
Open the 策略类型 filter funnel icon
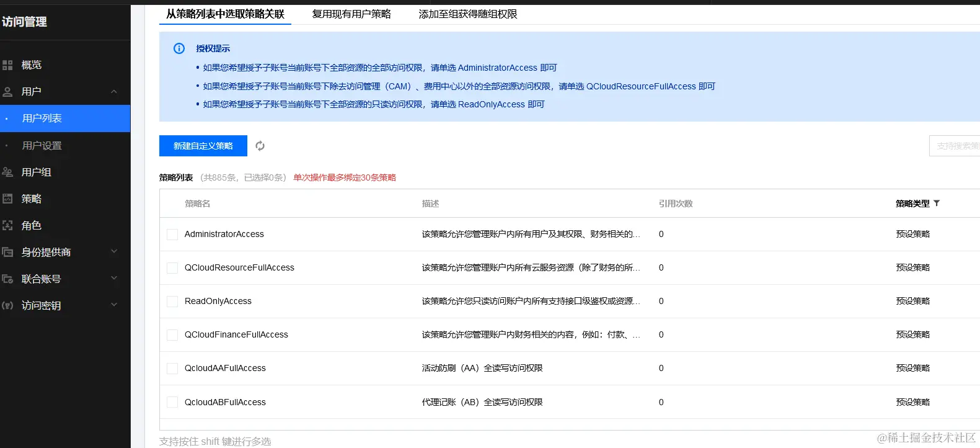pos(937,203)
